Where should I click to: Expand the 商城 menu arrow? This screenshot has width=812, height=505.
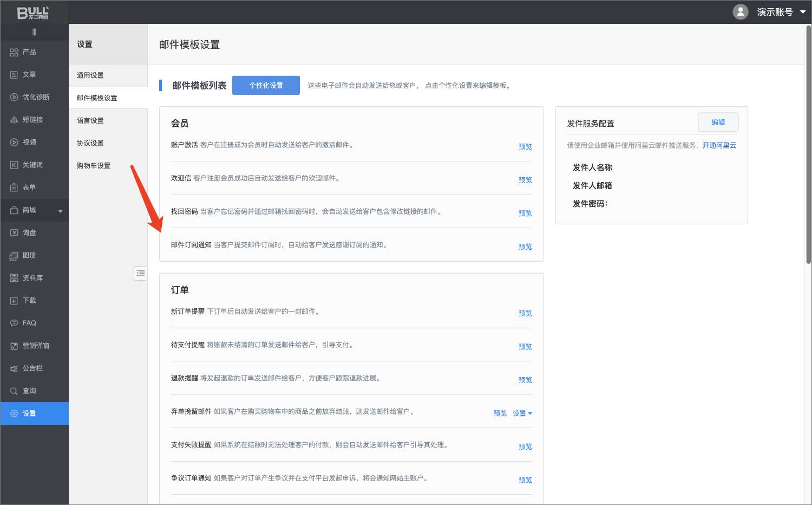(x=60, y=211)
